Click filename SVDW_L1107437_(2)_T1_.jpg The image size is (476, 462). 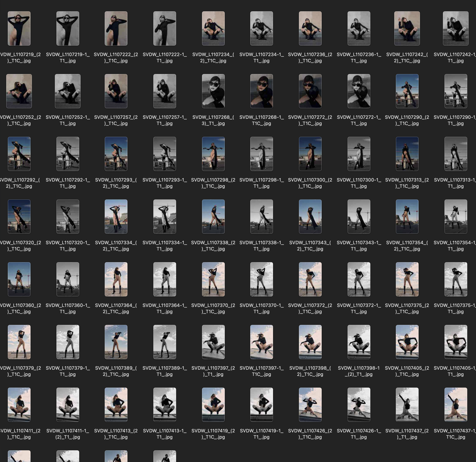(x=407, y=434)
